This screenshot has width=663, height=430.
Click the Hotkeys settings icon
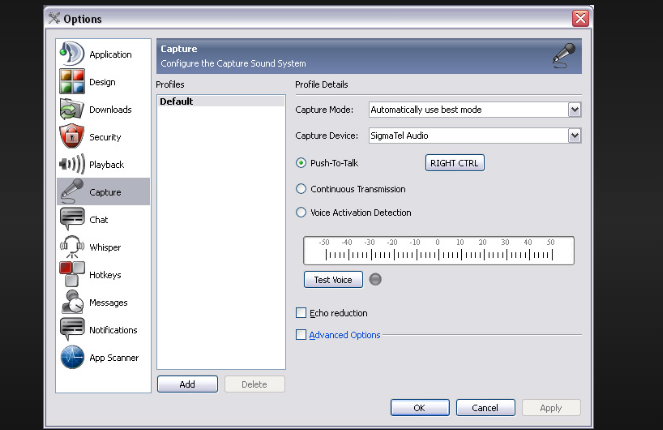pyautogui.click(x=72, y=274)
